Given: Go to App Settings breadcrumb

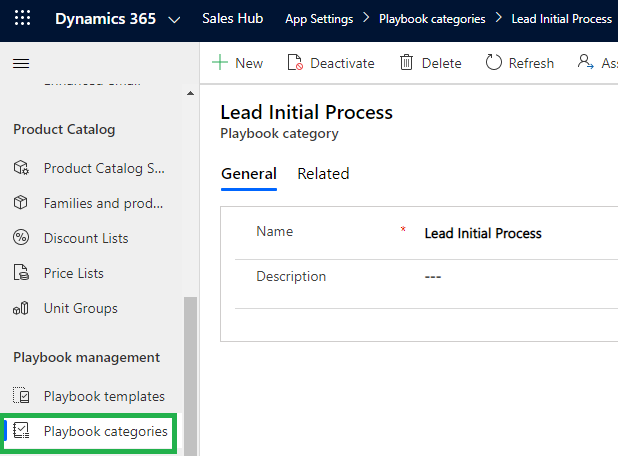Looking at the screenshot, I should (x=319, y=19).
